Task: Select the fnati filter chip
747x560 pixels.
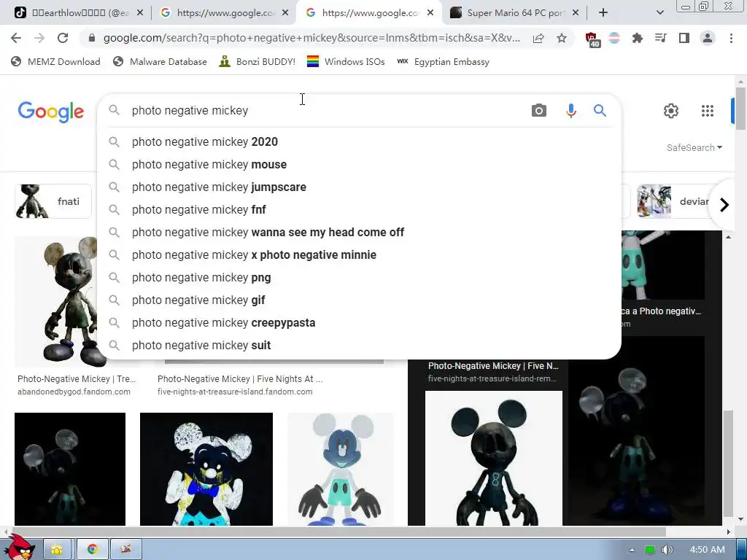Action: [x=53, y=201]
